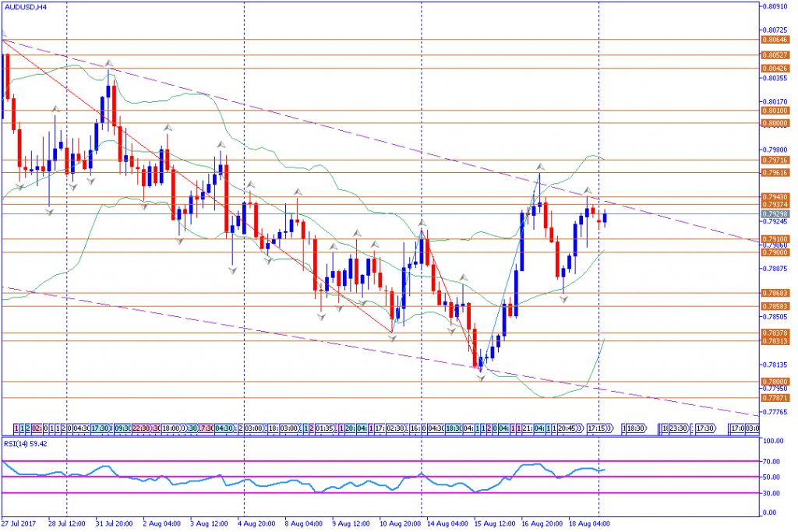Click the red 22:30 news event marker
Screen dimensions: 798x532
[142, 428]
